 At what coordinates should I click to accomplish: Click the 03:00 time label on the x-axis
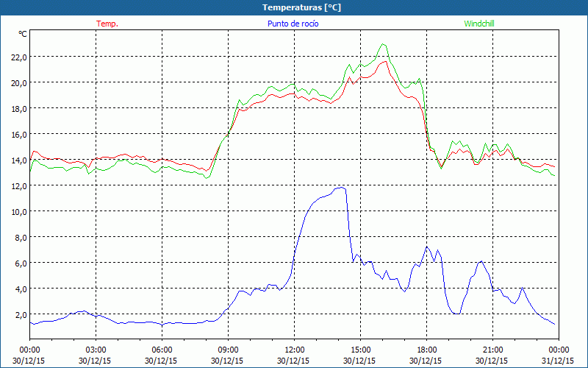[96, 350]
